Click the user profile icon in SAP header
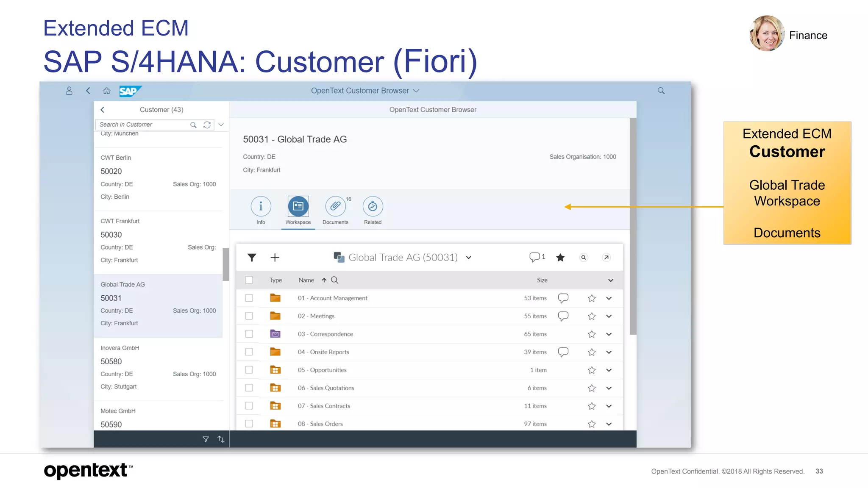Screen dimensions: 868x488 pyautogui.click(x=69, y=91)
